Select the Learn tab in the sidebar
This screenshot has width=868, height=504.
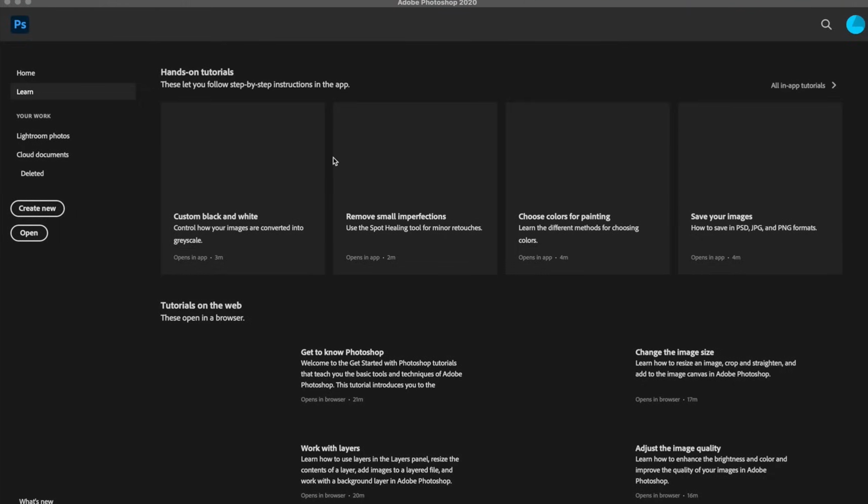[24, 91]
